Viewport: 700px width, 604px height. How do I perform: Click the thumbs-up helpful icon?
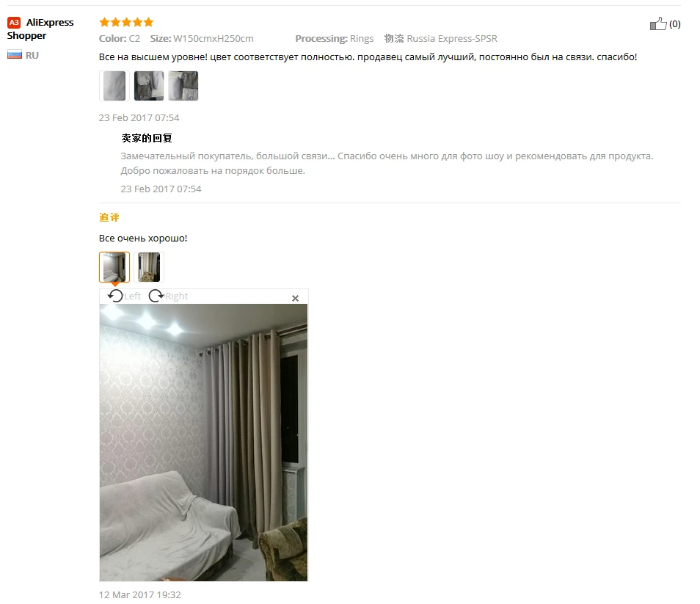658,23
